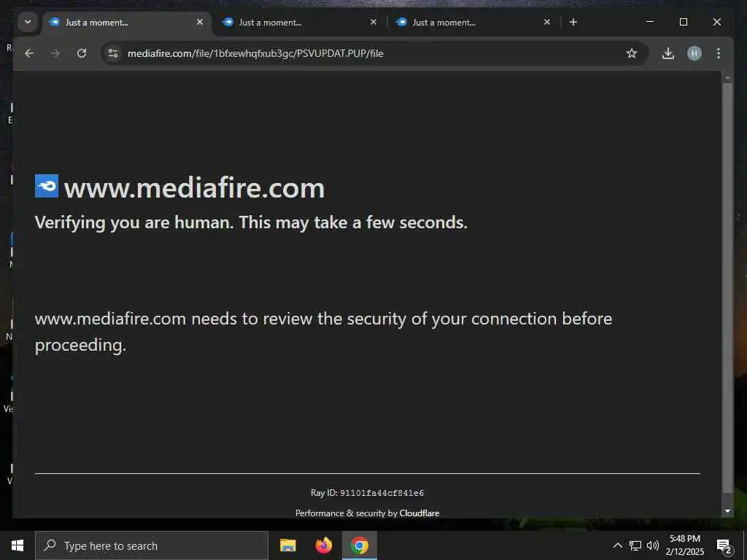Open File Explorer from the taskbar
The height and width of the screenshot is (560, 747).
pyautogui.click(x=287, y=545)
